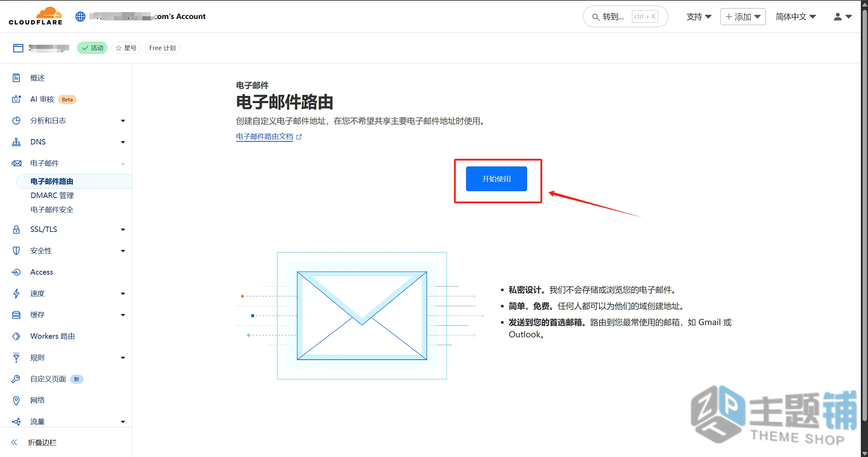Viewport: 868px width, 457px height.
Task: Click the blue 开始使用 button
Action: 496,179
